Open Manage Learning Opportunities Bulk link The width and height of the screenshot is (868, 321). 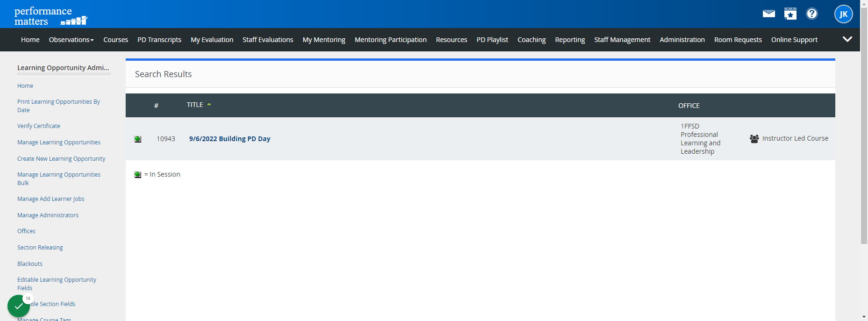tap(59, 178)
